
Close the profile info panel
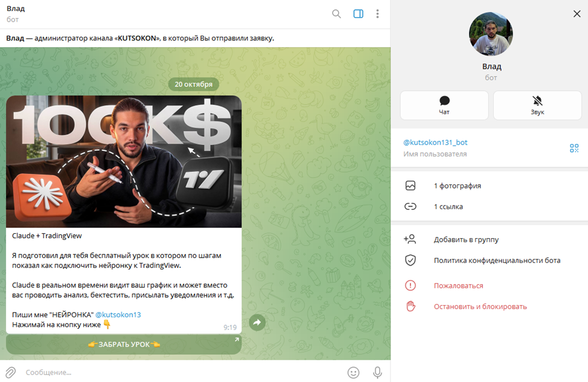pyautogui.click(x=577, y=14)
